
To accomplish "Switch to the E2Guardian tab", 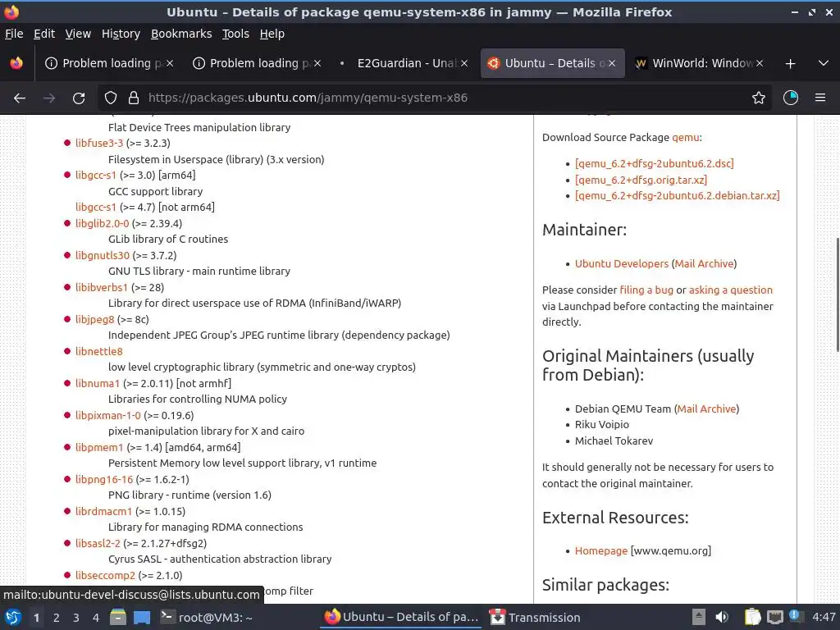I will [x=404, y=63].
